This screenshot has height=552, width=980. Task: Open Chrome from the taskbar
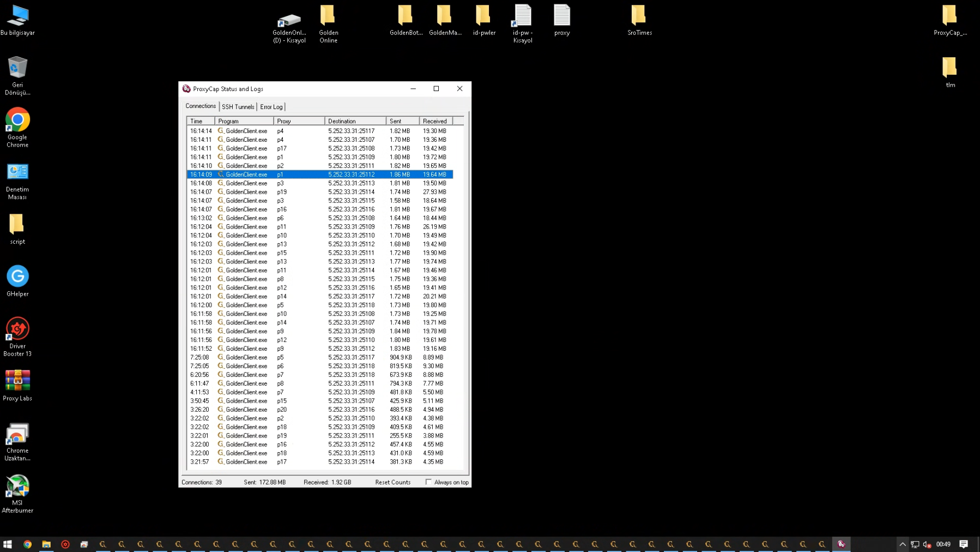[x=27, y=544]
